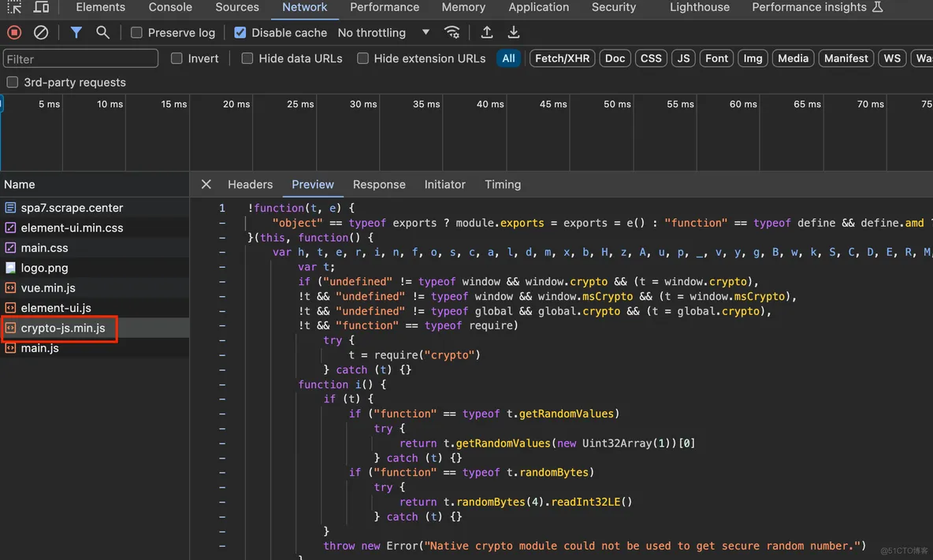Open network conditions wifi icon
This screenshot has width=933, height=560.
[452, 32]
